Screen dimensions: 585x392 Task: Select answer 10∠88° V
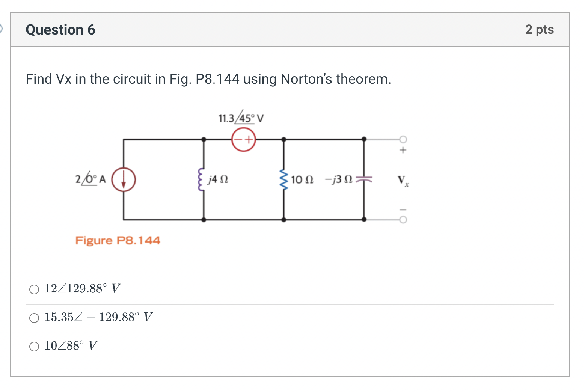[35, 345]
